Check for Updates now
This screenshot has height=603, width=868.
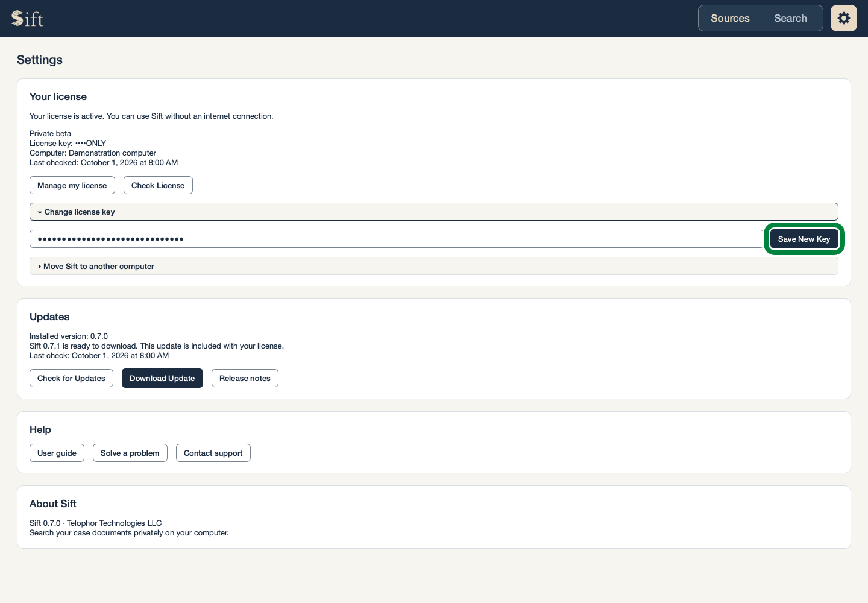point(71,378)
